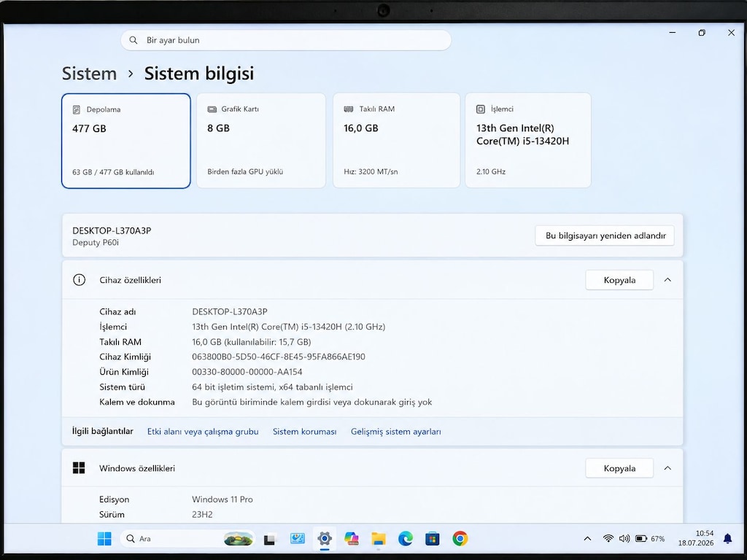
Task: Collapse the Cihaz özellikleri section
Action: point(667,280)
